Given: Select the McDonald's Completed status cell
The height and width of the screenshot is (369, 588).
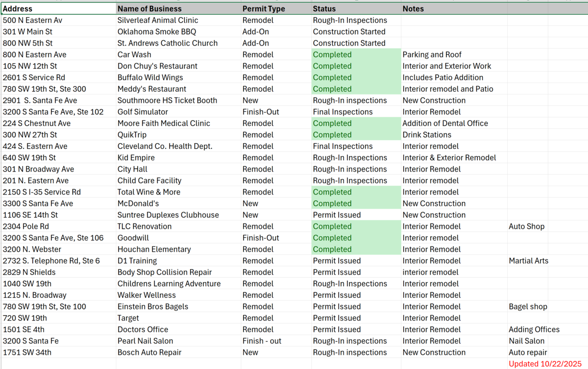Looking at the screenshot, I should (x=332, y=203).
